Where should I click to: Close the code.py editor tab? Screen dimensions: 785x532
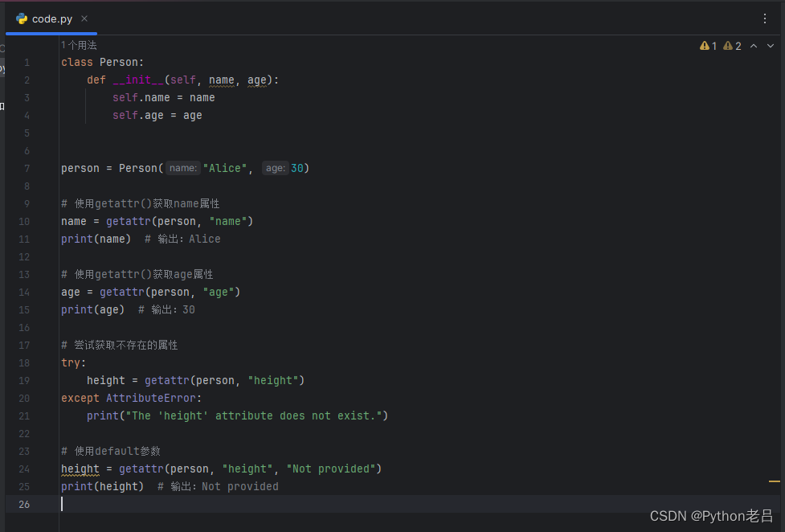(x=84, y=18)
